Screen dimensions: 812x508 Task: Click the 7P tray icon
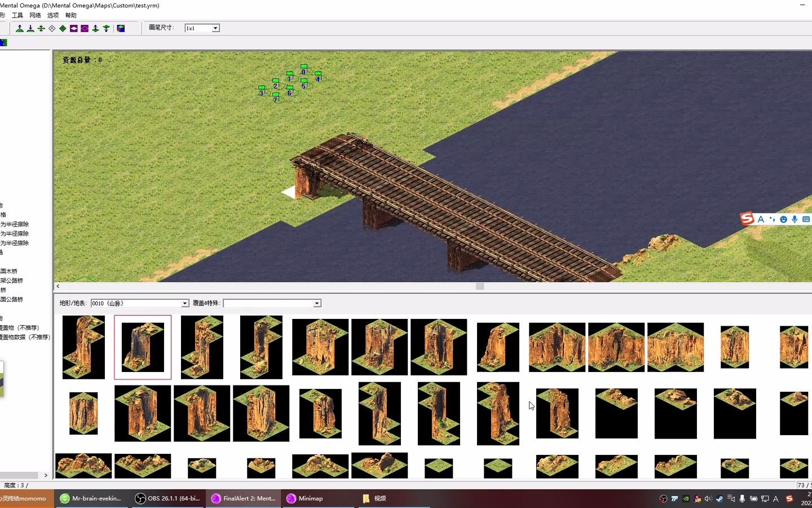674,499
